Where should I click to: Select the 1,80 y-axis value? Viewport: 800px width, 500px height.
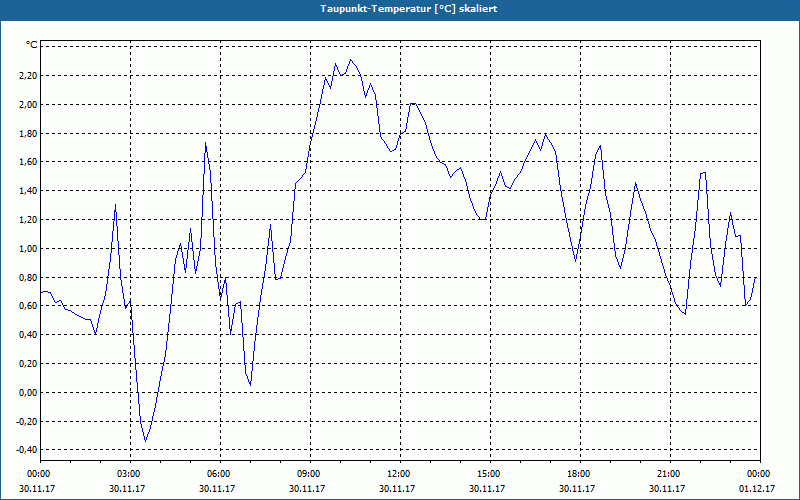pyautogui.click(x=29, y=133)
